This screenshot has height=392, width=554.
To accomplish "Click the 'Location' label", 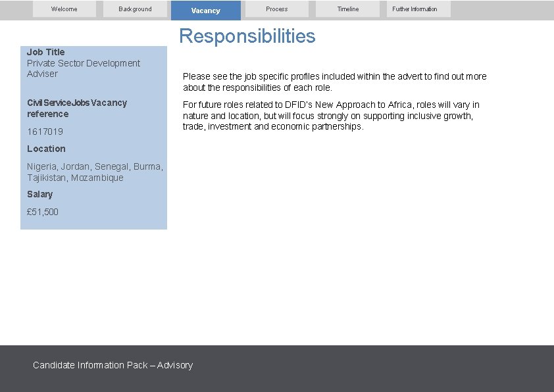I will 46,149.
